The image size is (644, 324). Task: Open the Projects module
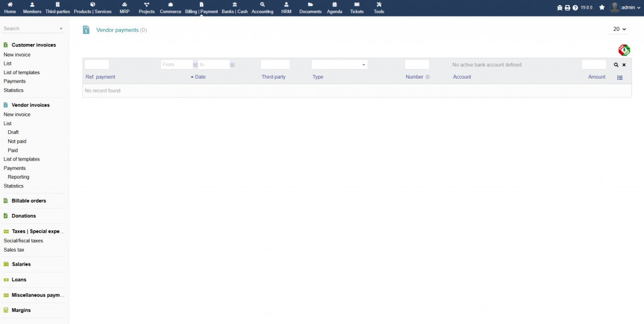147,8
